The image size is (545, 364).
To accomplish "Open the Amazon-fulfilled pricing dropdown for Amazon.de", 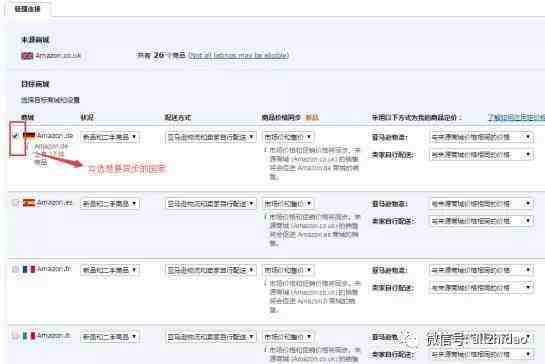I will 481,137.
